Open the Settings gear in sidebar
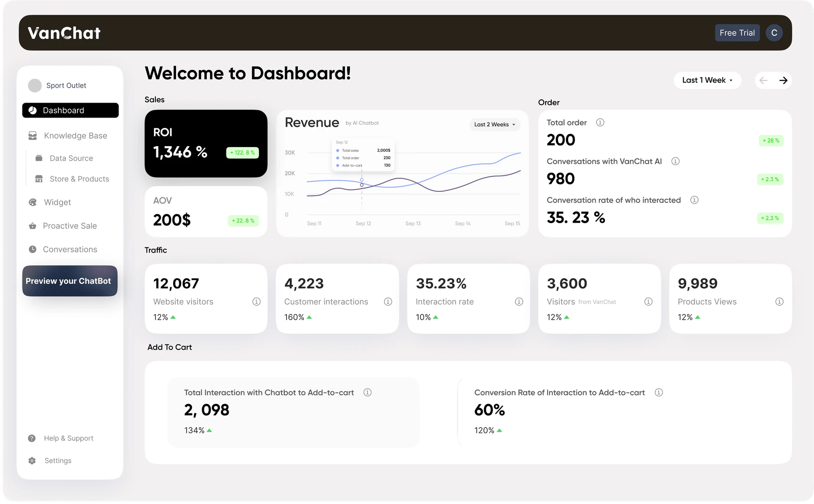This screenshot has width=814, height=504. coord(32,461)
